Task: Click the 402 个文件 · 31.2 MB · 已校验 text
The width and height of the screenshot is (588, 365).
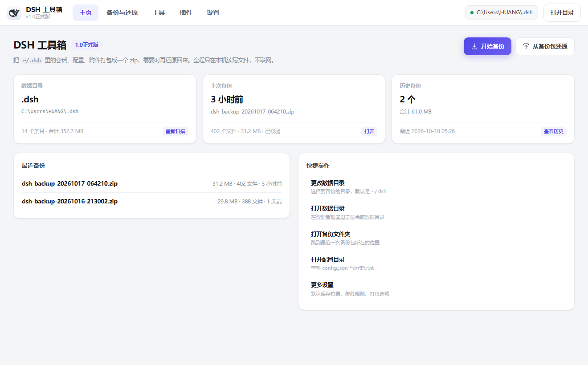Action: [245, 131]
